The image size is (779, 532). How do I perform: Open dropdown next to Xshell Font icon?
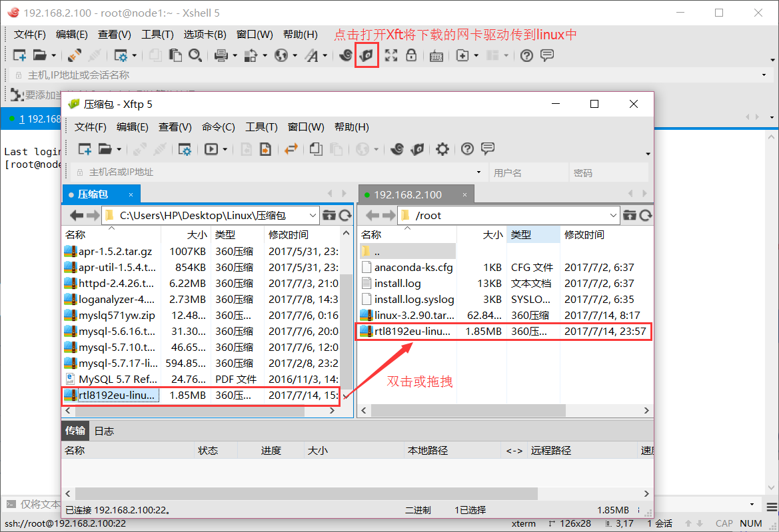pyautogui.click(x=325, y=55)
